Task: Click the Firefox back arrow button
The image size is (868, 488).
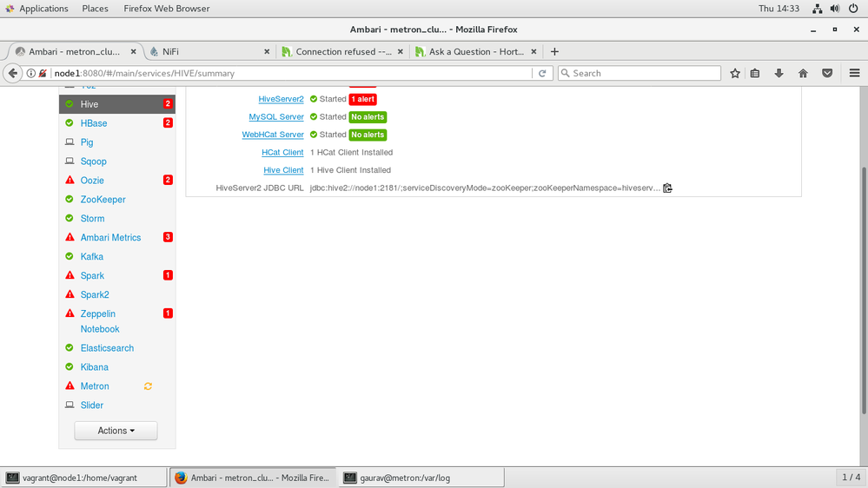Action: 13,73
